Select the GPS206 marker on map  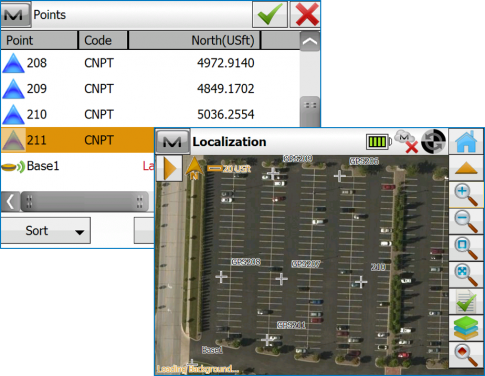click(340, 176)
